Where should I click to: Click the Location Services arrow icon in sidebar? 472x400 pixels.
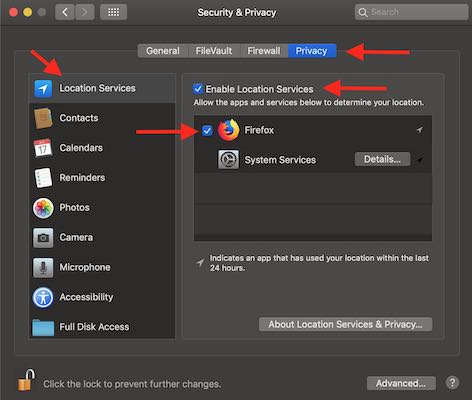tap(43, 88)
